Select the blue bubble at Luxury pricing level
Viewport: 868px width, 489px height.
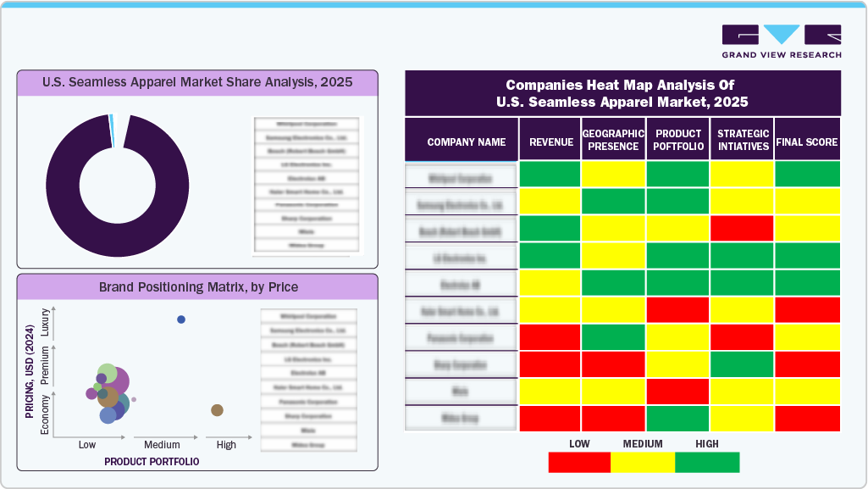coord(180,320)
